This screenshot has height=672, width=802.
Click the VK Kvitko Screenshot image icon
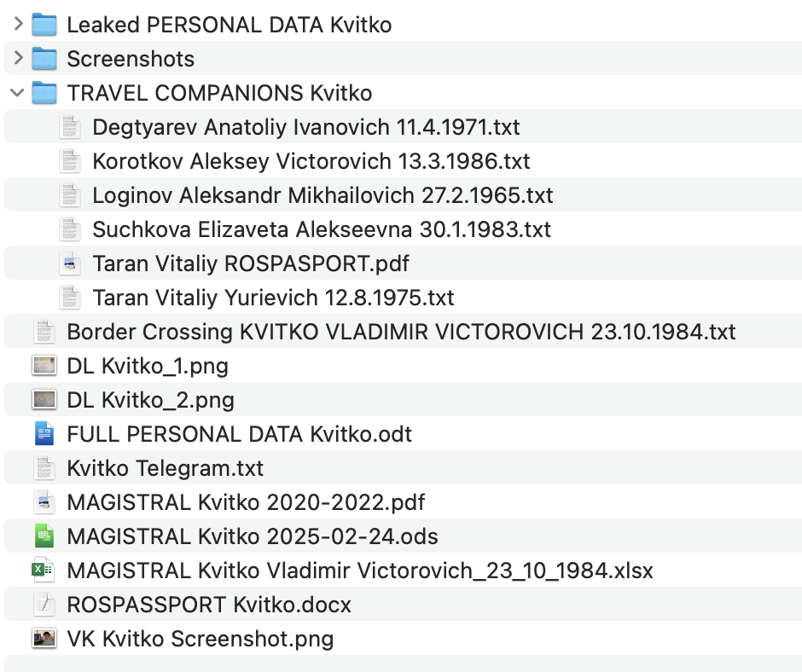[44, 639]
